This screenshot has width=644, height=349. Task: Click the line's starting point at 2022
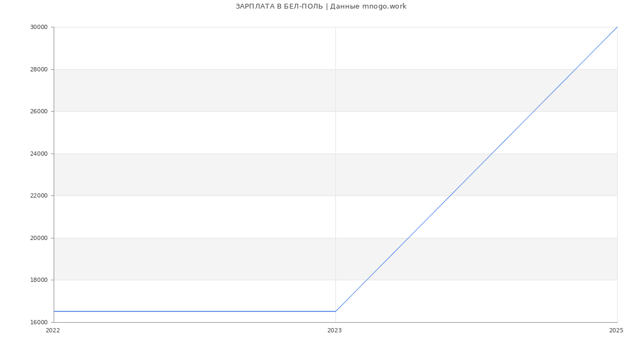point(54,311)
